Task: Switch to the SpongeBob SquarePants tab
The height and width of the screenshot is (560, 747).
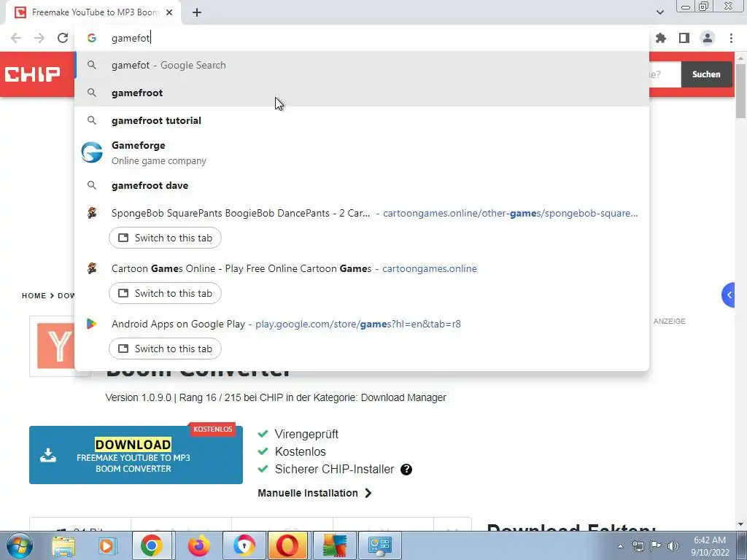Action: (165, 238)
